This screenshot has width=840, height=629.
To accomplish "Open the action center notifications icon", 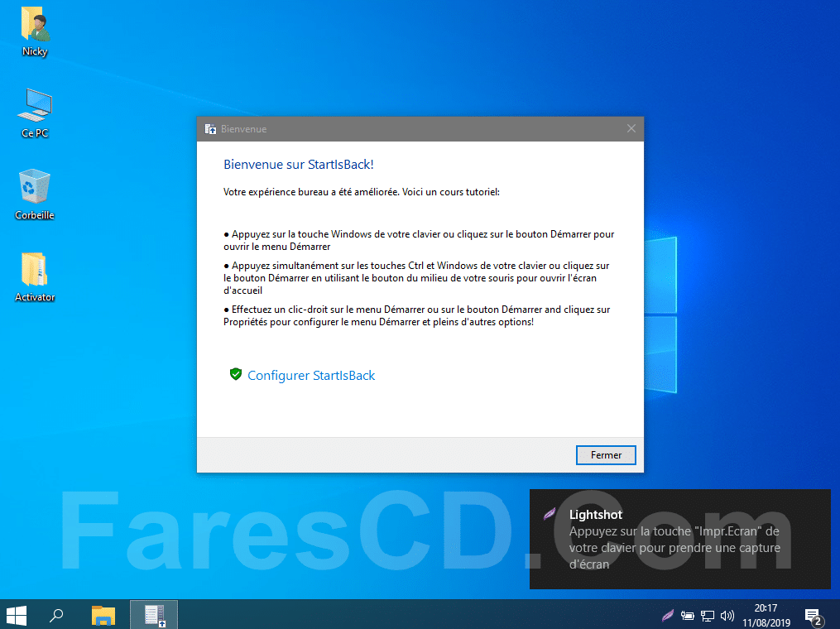I will tap(814, 617).
